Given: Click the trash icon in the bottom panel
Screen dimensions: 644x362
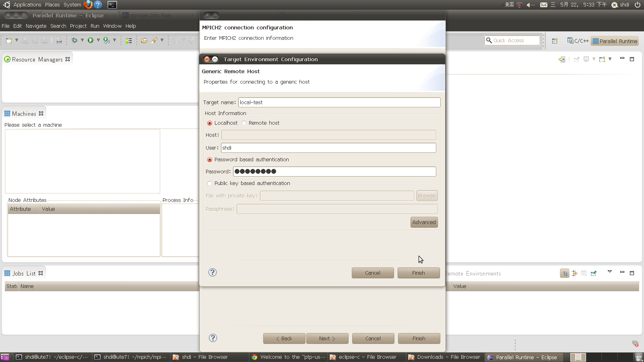Looking at the screenshot, I should [x=638, y=357].
